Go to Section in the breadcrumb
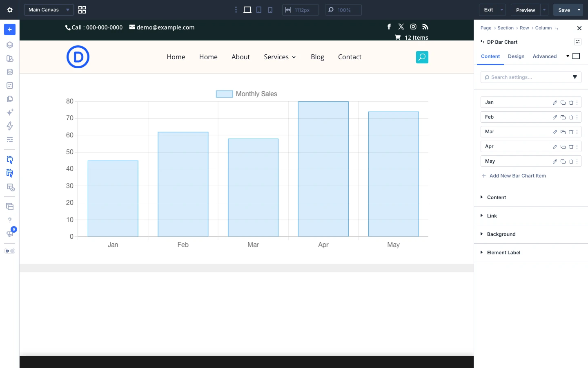The width and height of the screenshot is (588, 368). [x=506, y=28]
